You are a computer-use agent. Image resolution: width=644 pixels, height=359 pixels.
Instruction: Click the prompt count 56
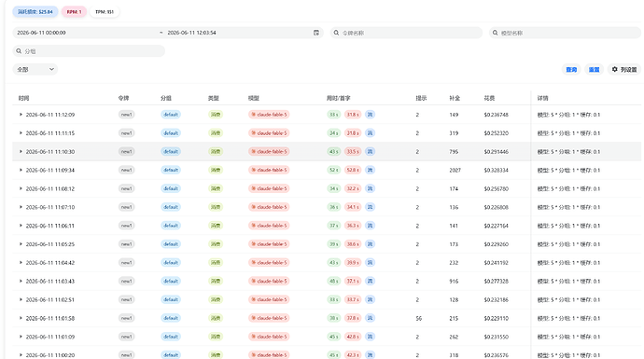click(x=418, y=318)
